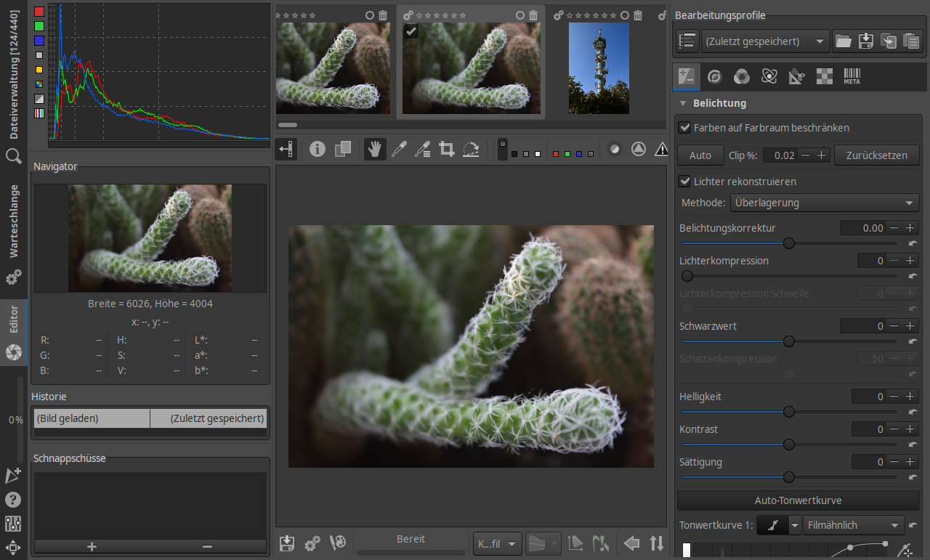Toggle fullscreen via bottom-left arrows icon
Image resolution: width=930 pixels, height=560 pixels.
[x=13, y=548]
